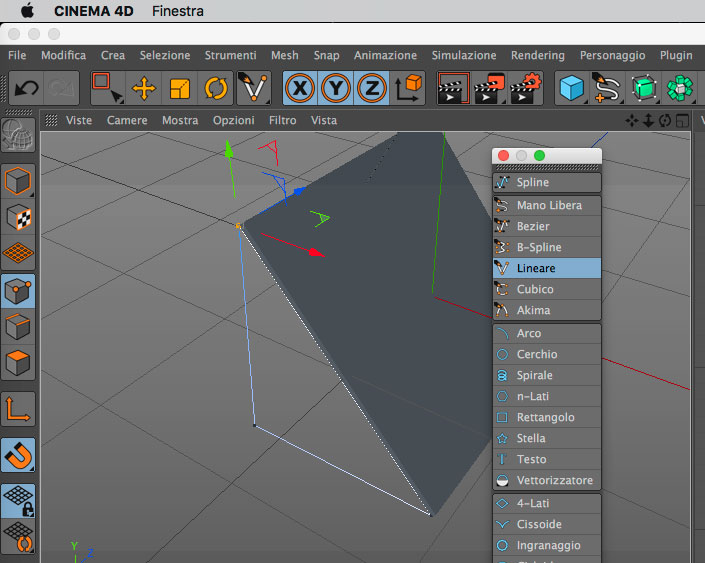The width and height of the screenshot is (705, 563).
Task: Toggle the Snap magnet icon
Action: pyautogui.click(x=18, y=455)
